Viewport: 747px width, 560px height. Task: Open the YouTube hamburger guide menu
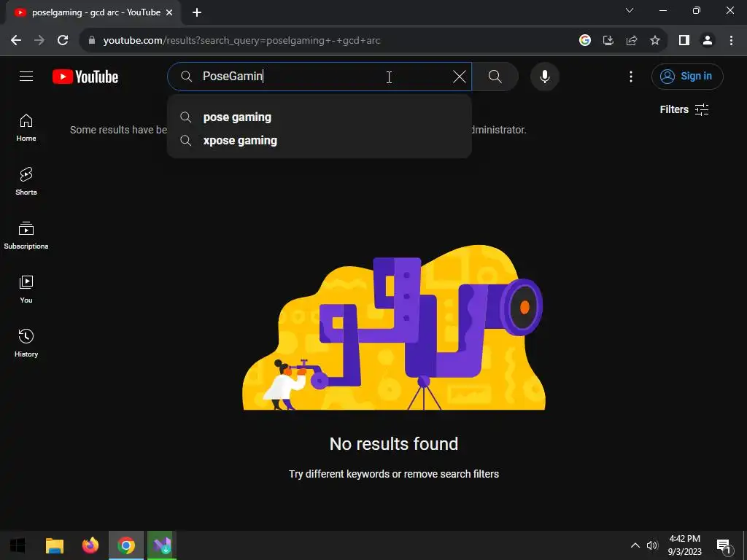tap(26, 76)
